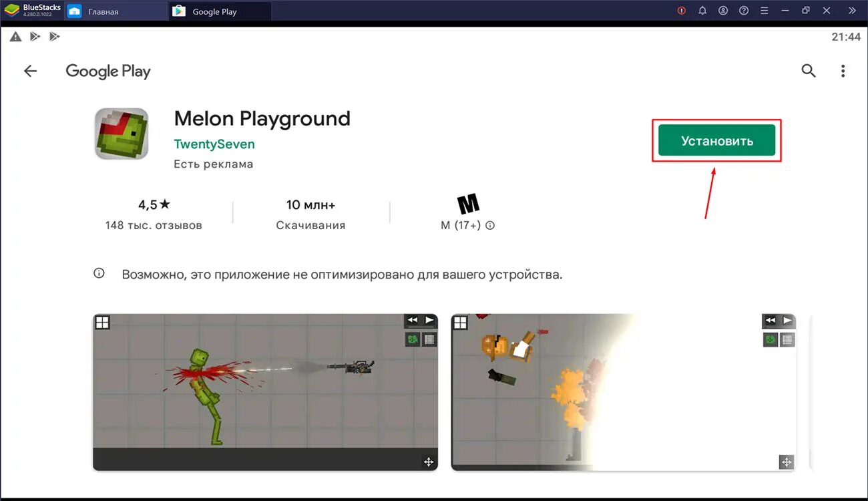The height and width of the screenshot is (501, 868).
Task: Open Google Play search magnifier icon
Action: [808, 71]
